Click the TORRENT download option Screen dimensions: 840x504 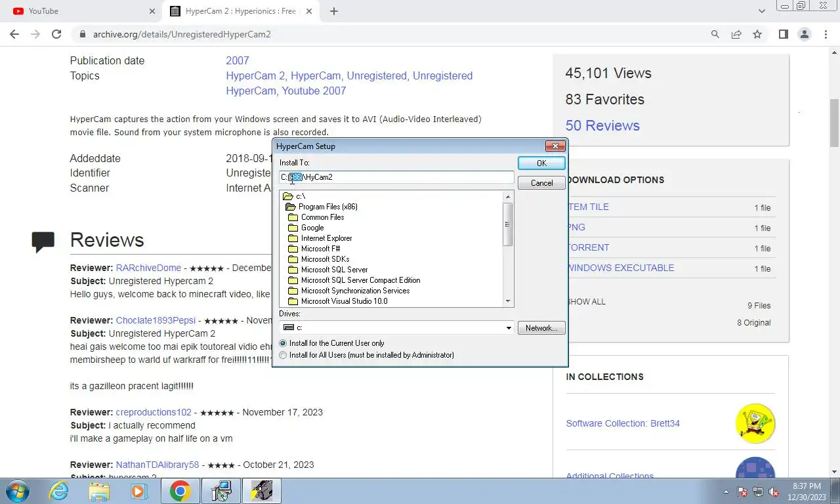pyautogui.click(x=589, y=247)
